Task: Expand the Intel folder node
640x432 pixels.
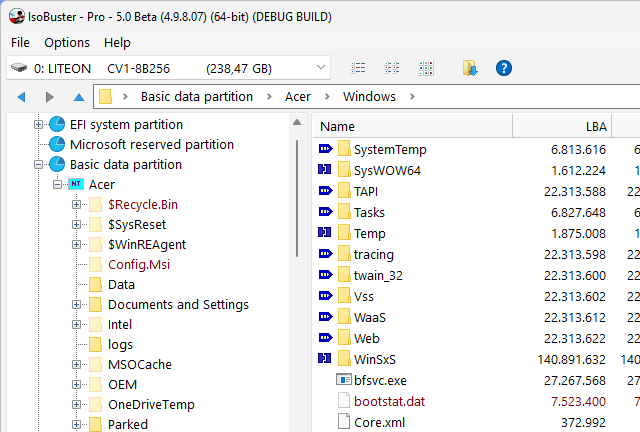Action: [x=76, y=325]
